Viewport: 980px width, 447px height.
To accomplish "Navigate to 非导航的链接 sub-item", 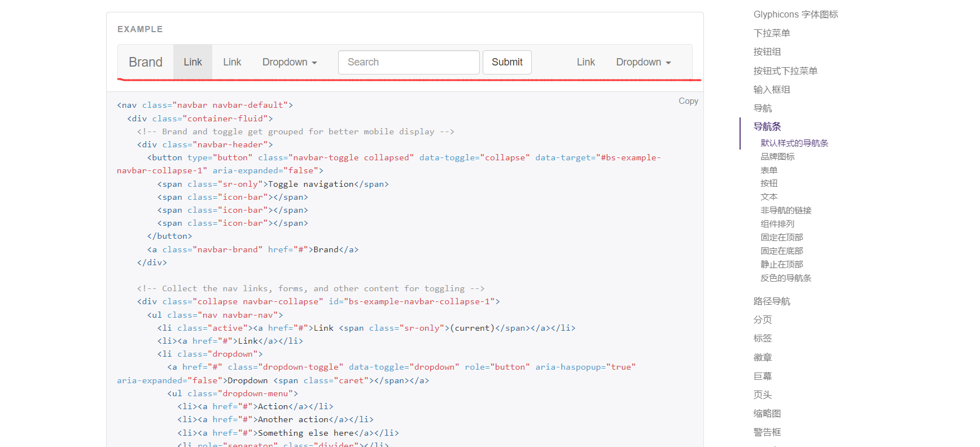I will (x=786, y=211).
